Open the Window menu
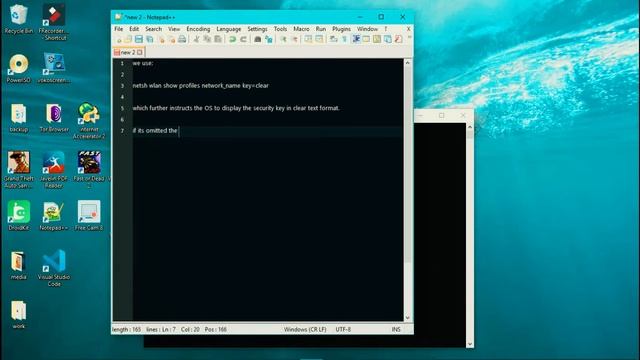 pos(367,29)
